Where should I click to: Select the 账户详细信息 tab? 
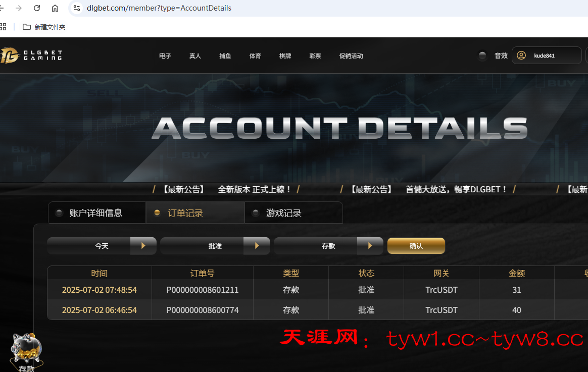[96, 213]
